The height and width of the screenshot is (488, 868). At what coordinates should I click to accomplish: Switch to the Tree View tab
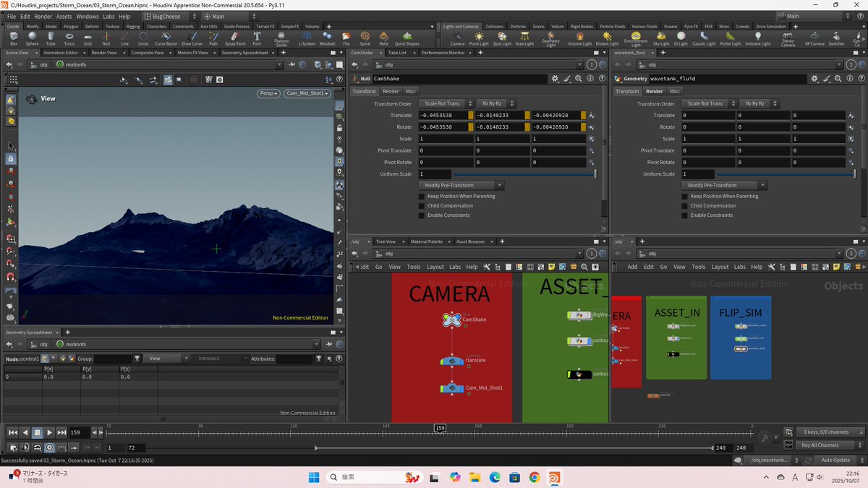pyautogui.click(x=386, y=241)
